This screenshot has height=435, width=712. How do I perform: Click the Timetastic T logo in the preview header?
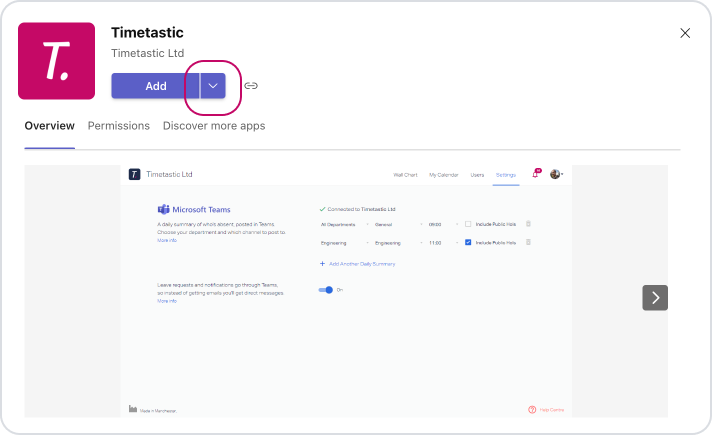click(134, 174)
